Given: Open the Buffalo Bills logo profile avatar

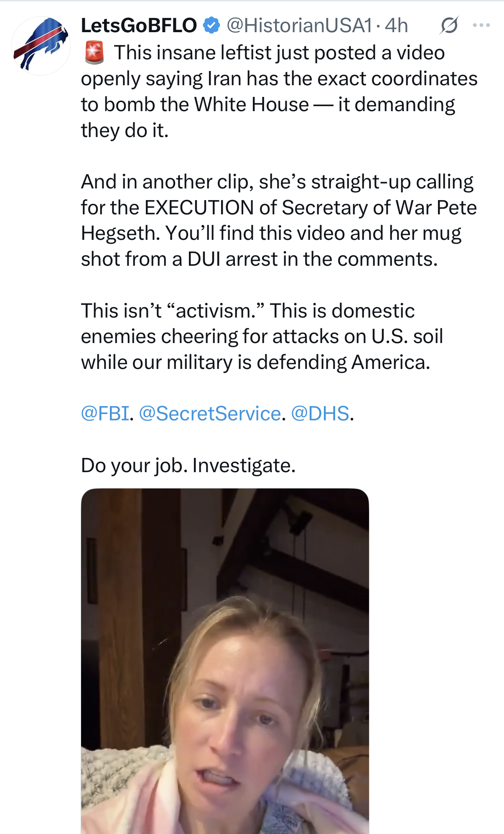Looking at the screenshot, I should (x=41, y=45).
